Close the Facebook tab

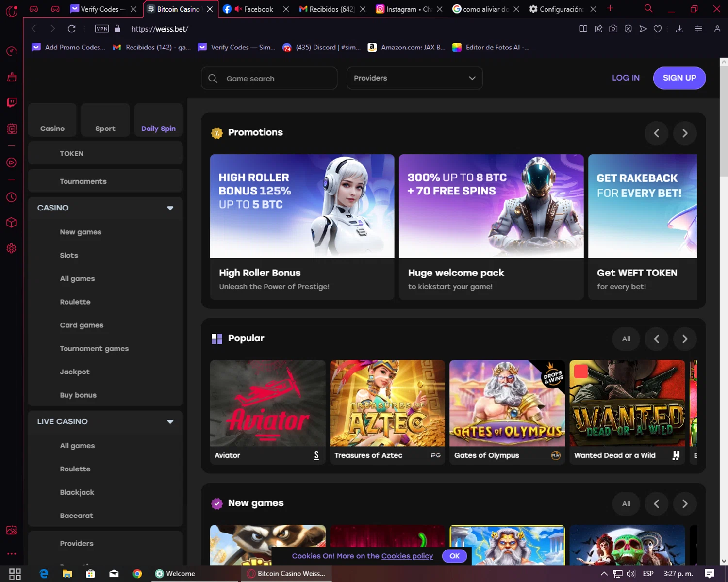click(286, 9)
